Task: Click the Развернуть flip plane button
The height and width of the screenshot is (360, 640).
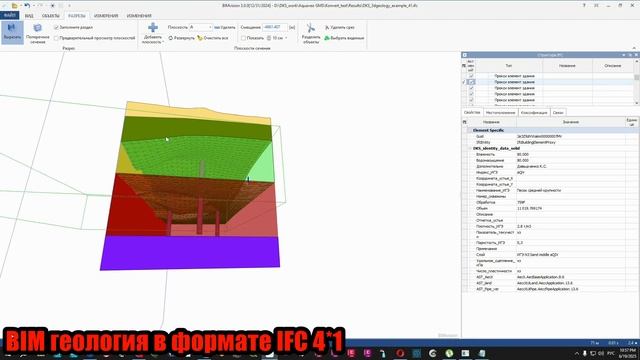Action: (182, 38)
